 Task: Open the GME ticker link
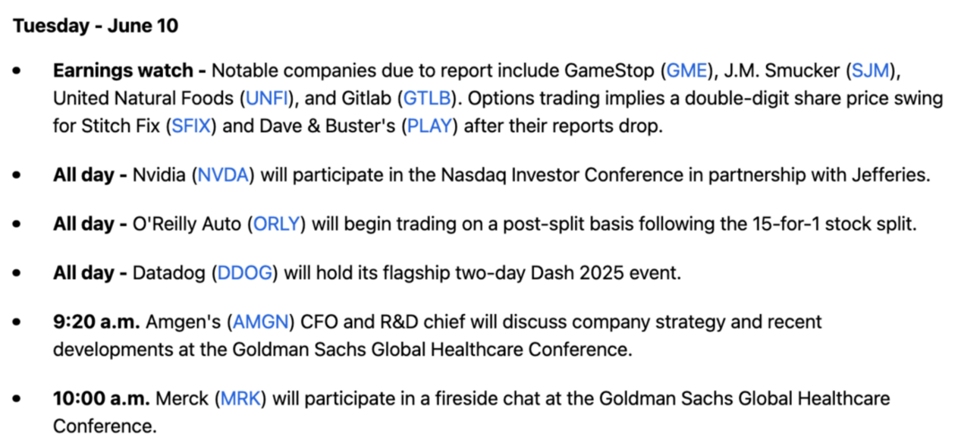pyautogui.click(x=686, y=71)
